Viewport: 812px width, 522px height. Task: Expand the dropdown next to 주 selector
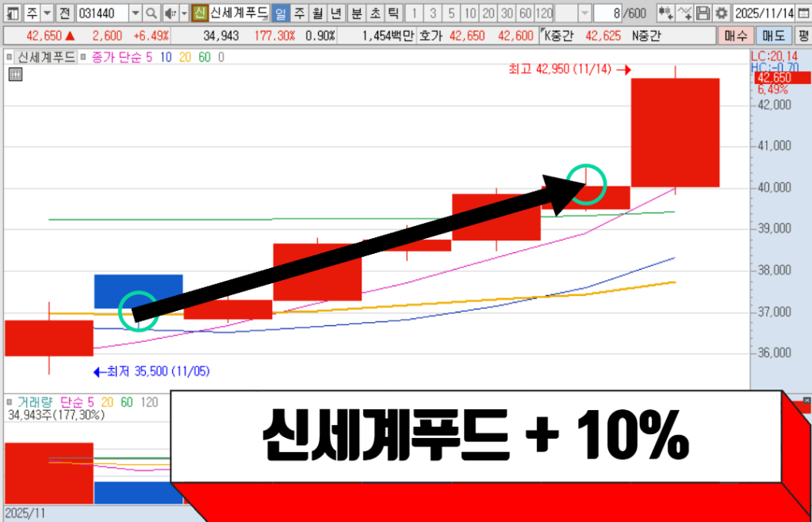(47, 13)
